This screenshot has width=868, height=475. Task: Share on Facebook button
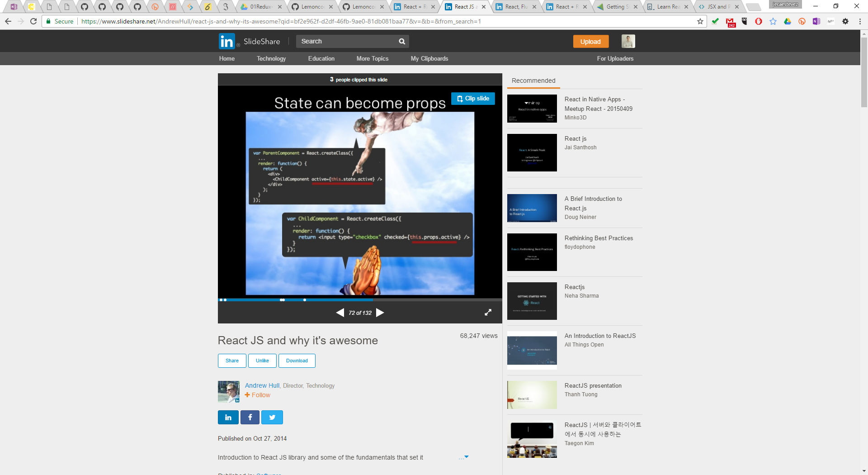tap(250, 417)
